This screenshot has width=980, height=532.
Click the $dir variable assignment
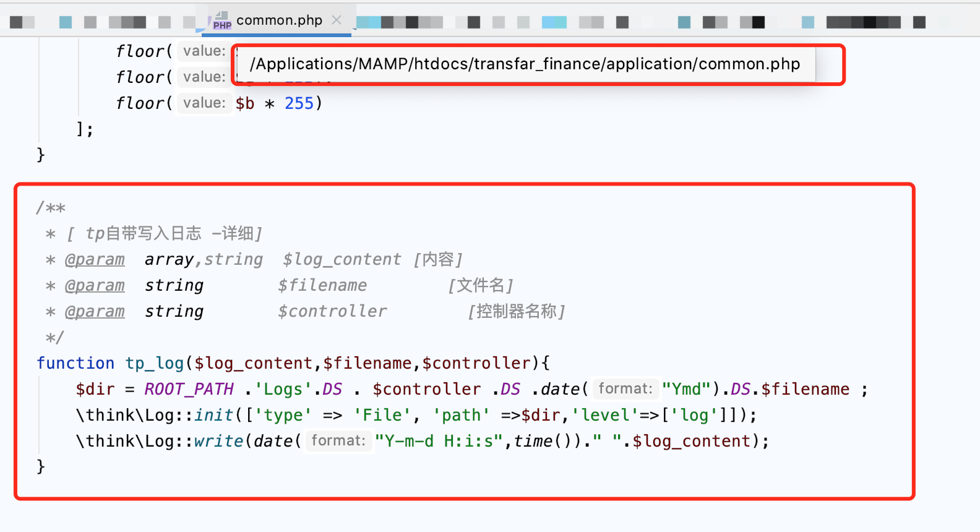(x=95, y=389)
